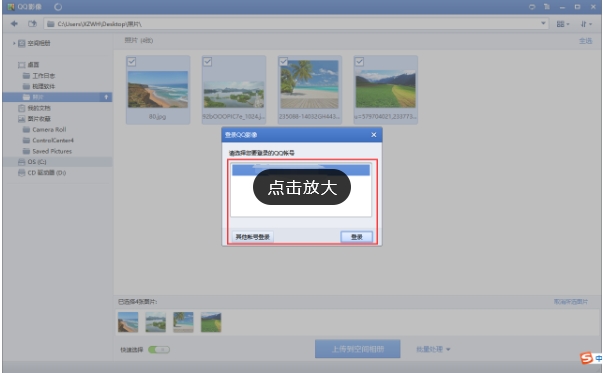Screen dimensions: 603x373
Task: Select the CD 驱动器 (D:) row
Action: pos(57,173)
